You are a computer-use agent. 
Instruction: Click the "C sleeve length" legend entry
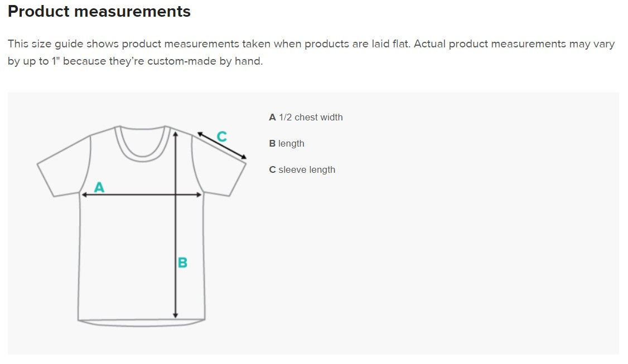(302, 169)
